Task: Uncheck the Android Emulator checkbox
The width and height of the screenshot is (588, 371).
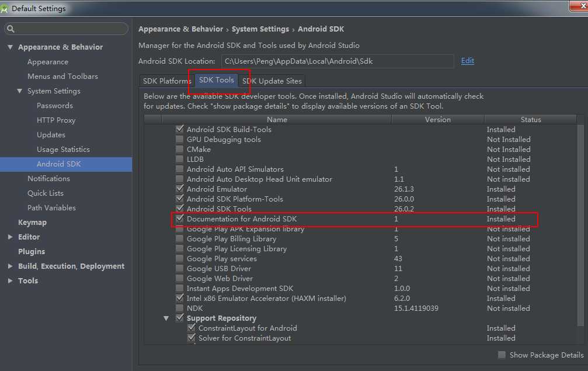Action: [180, 189]
